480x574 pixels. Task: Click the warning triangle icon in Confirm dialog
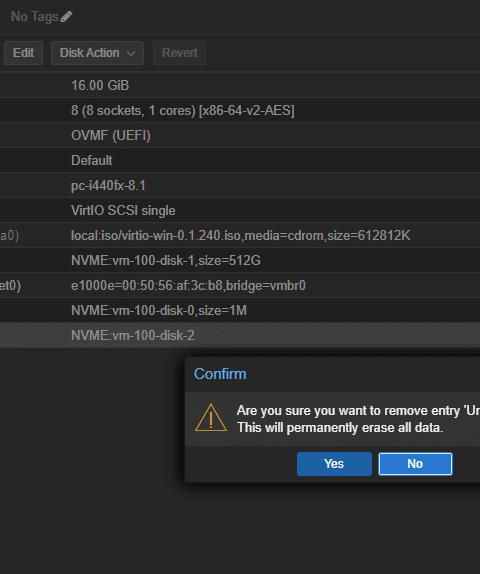click(x=211, y=418)
